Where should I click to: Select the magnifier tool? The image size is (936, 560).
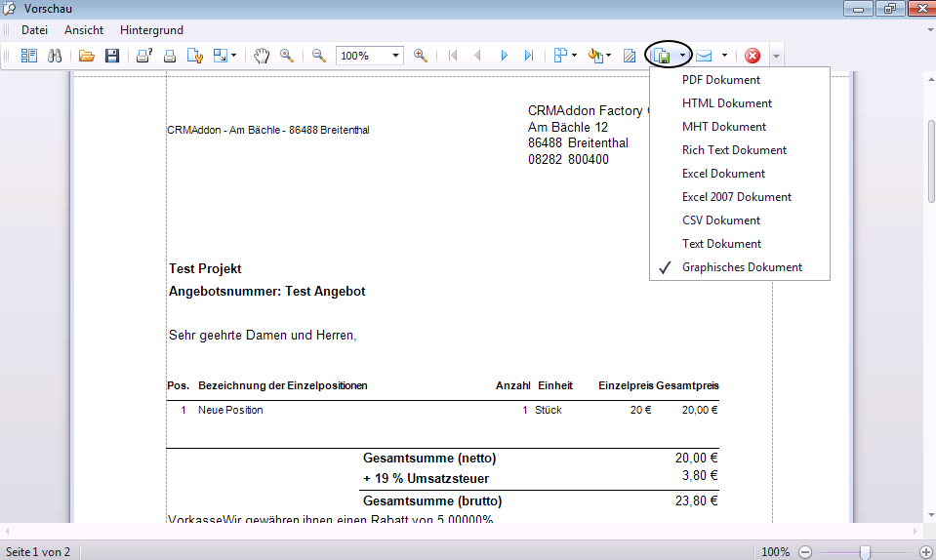(287, 56)
